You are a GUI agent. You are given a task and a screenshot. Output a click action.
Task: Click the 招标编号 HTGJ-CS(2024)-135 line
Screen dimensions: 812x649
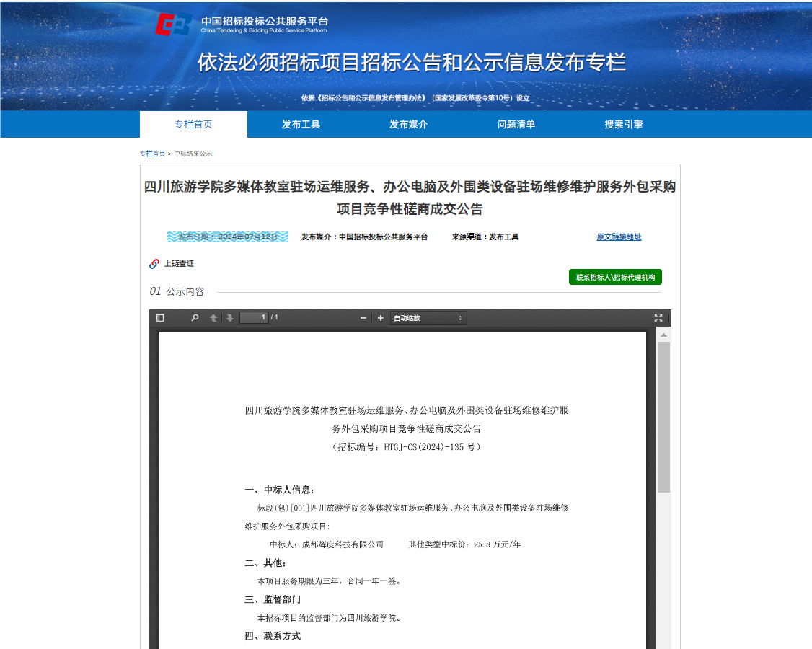click(x=407, y=447)
